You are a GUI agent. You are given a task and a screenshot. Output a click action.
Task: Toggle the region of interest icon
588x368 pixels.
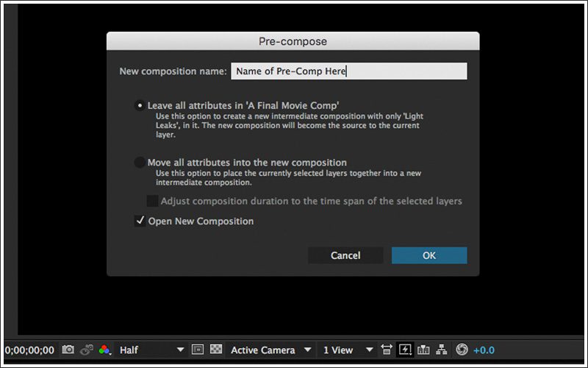point(198,350)
